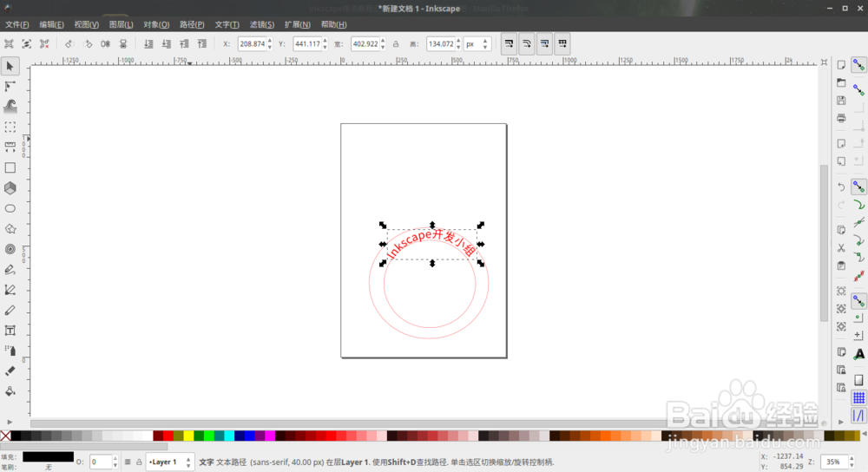Increase the opacity O value stepper

pyautogui.click(x=115, y=458)
